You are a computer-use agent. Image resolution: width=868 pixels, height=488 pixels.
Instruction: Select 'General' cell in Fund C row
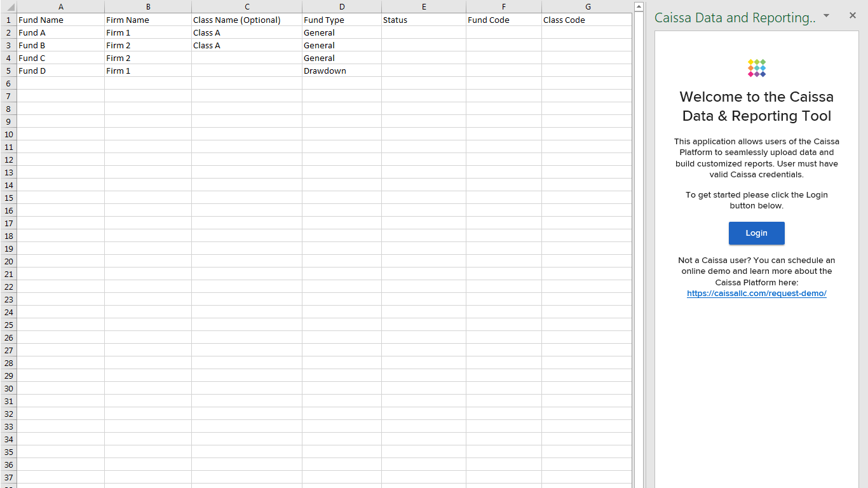coord(342,58)
